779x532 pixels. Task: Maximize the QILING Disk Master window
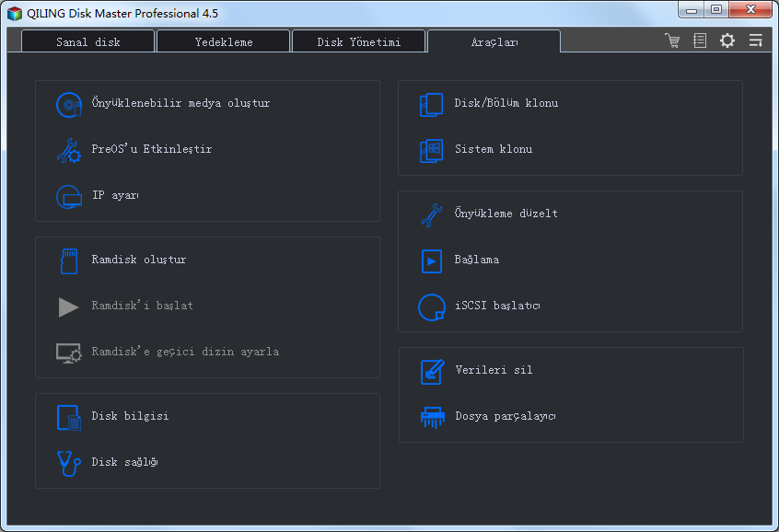715,10
